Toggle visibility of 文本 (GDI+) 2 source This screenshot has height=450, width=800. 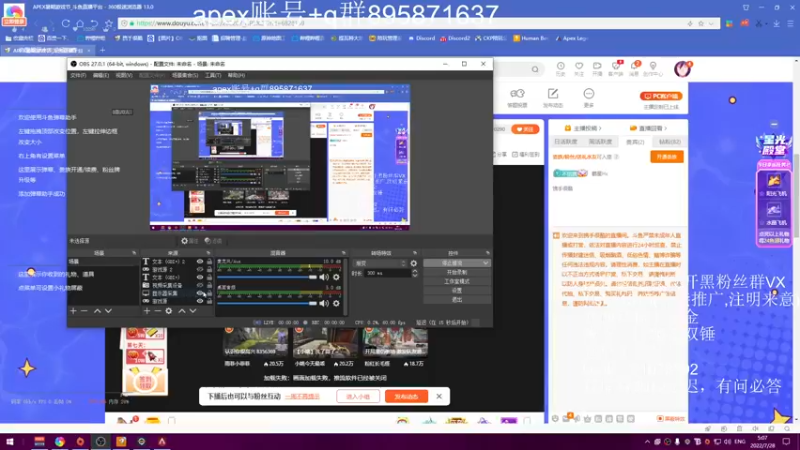(x=200, y=261)
